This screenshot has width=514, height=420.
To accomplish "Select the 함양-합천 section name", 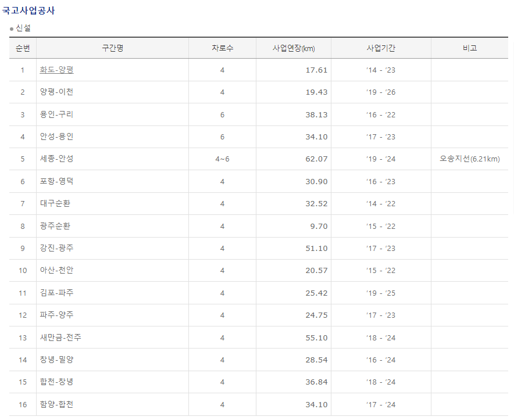I will point(57,404).
